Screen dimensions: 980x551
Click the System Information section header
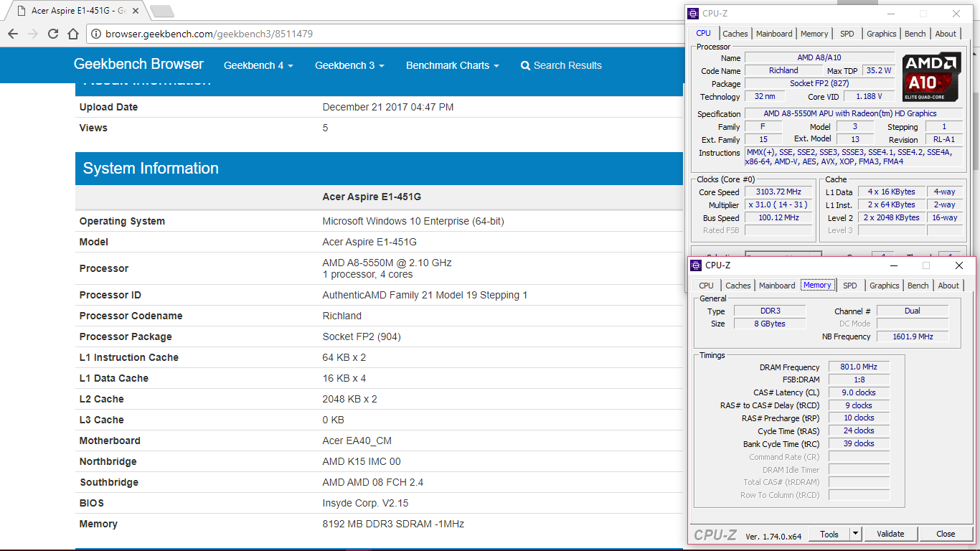(379, 168)
